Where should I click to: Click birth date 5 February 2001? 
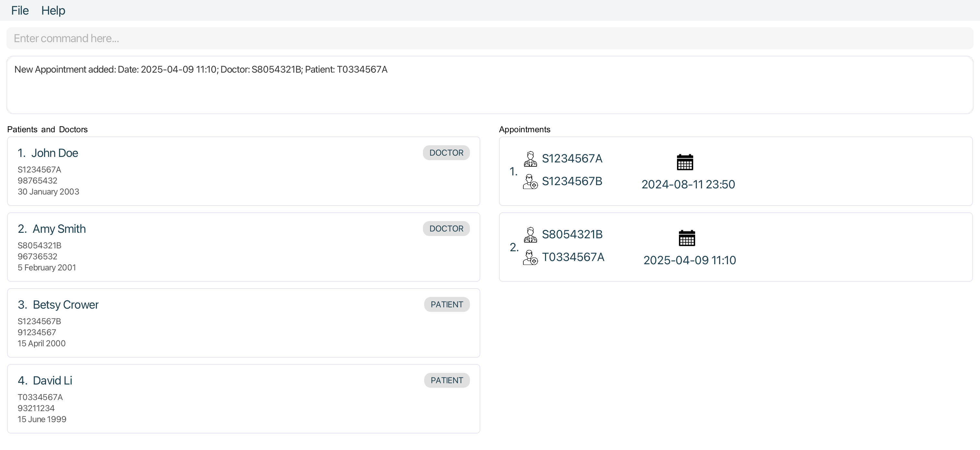pos(47,267)
